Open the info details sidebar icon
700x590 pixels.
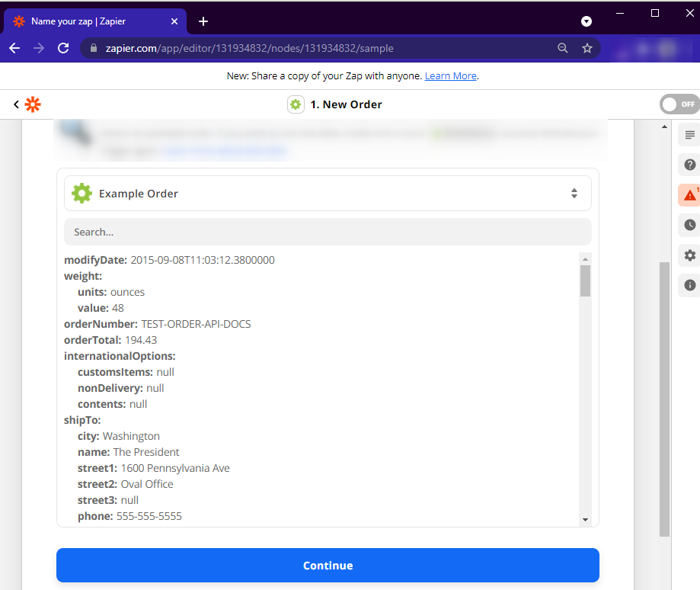click(690, 285)
